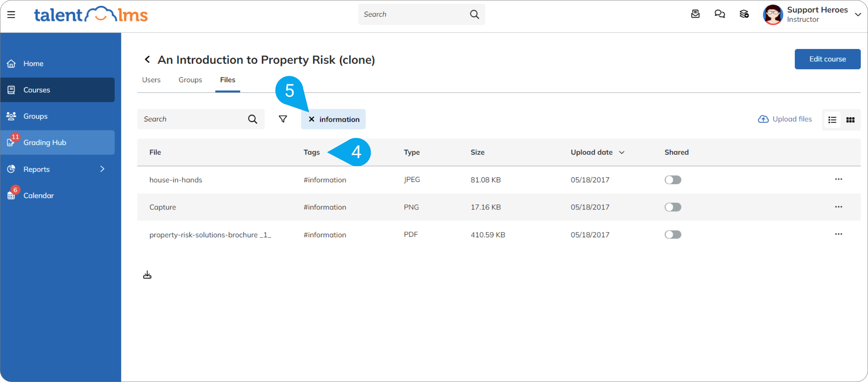Click the TalentLMS logo
The height and width of the screenshot is (382, 868).
click(x=91, y=15)
